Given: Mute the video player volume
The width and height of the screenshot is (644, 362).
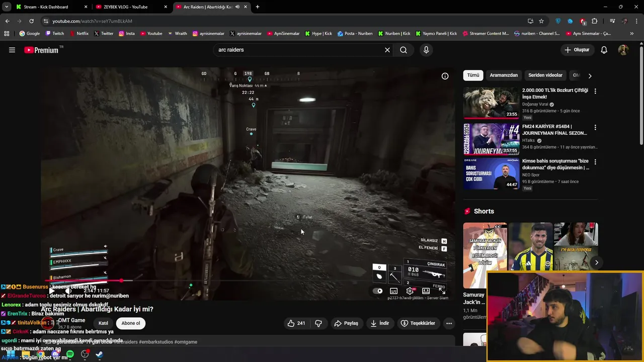Looking at the screenshot, I should [68, 291].
